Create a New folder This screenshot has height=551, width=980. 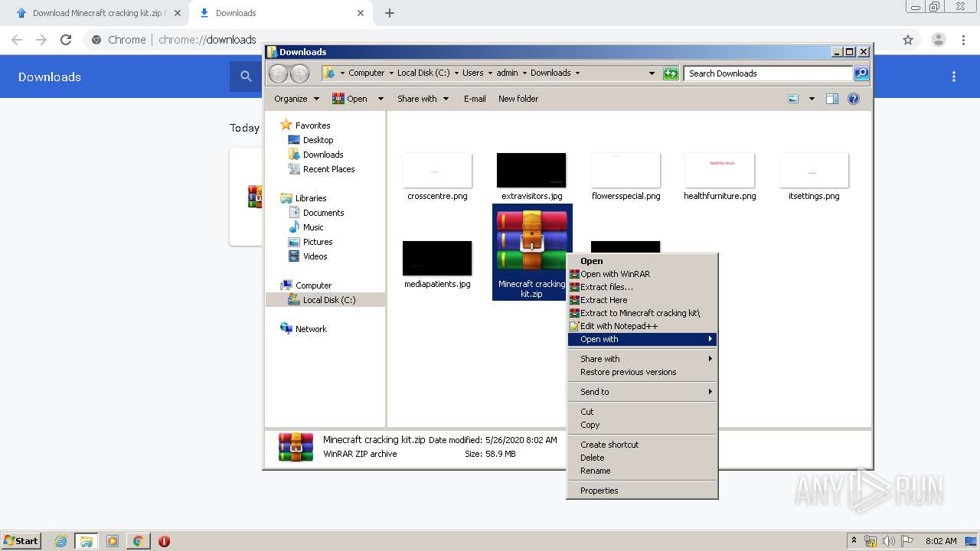click(518, 99)
